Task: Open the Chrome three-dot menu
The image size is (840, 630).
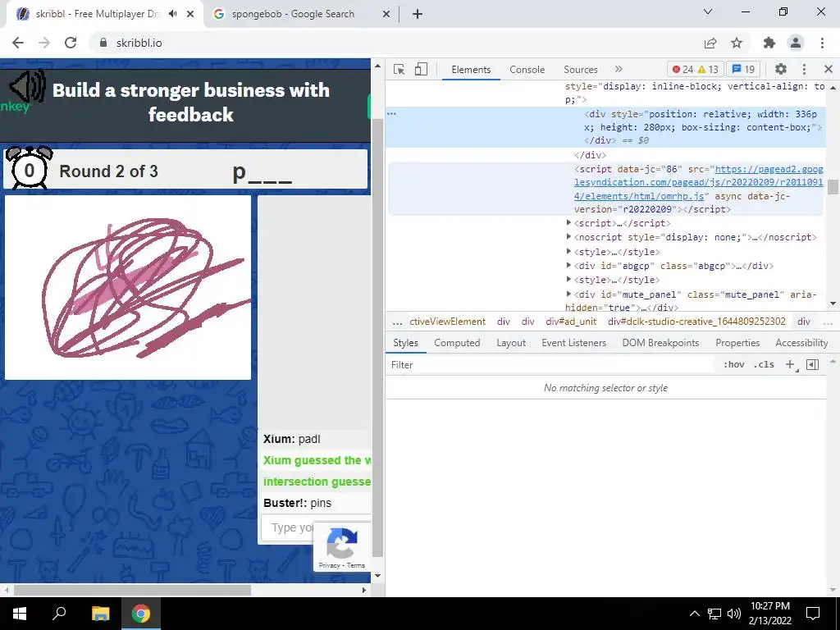Action: click(822, 43)
